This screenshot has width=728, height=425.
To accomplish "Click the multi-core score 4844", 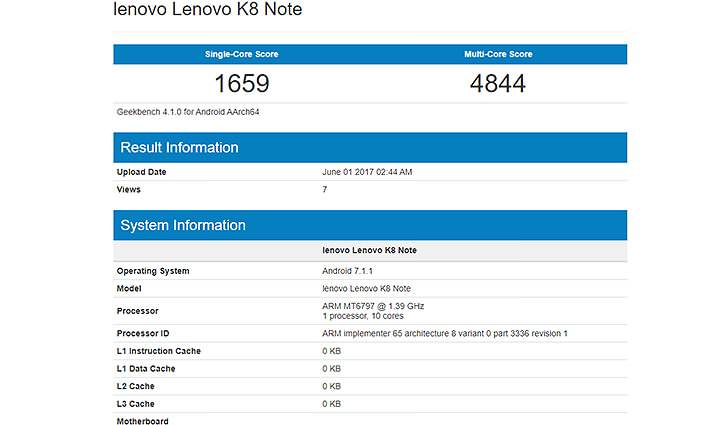I will coord(498,84).
